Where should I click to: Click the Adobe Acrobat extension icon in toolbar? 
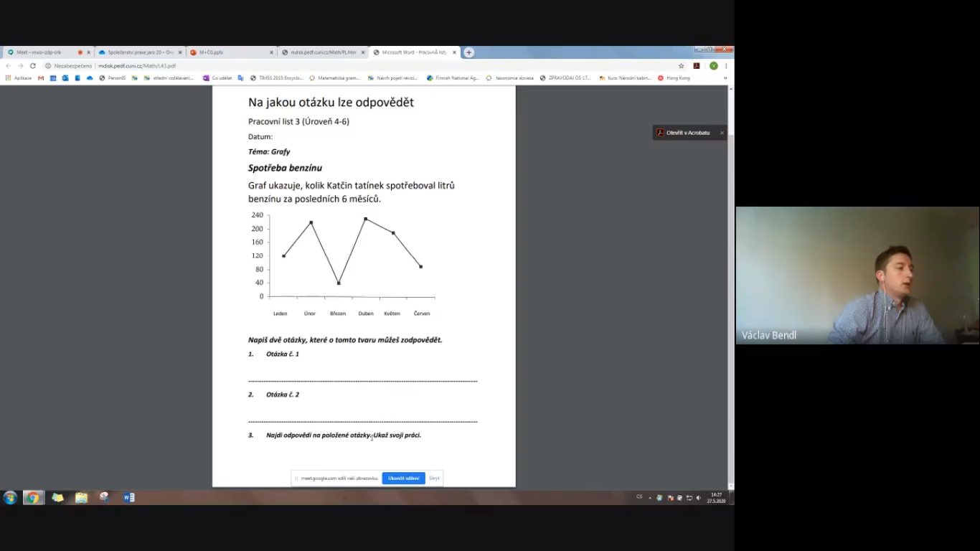click(x=696, y=66)
